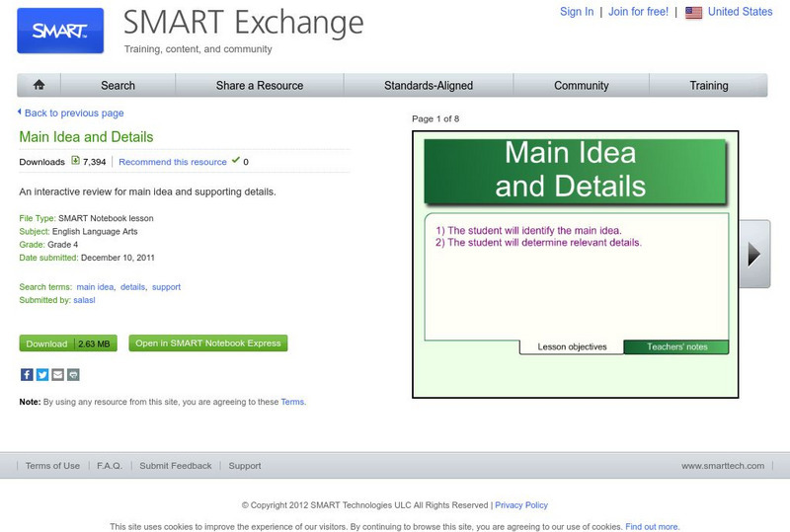
Task: Open Standards-Aligned menu item
Action: click(x=429, y=85)
